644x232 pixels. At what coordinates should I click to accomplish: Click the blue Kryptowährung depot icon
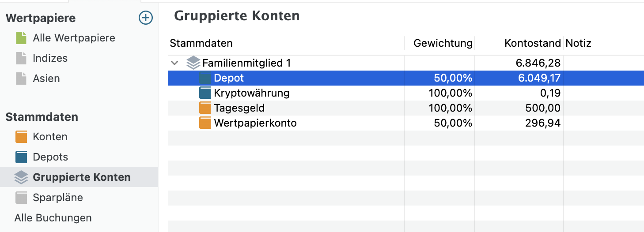coord(205,93)
